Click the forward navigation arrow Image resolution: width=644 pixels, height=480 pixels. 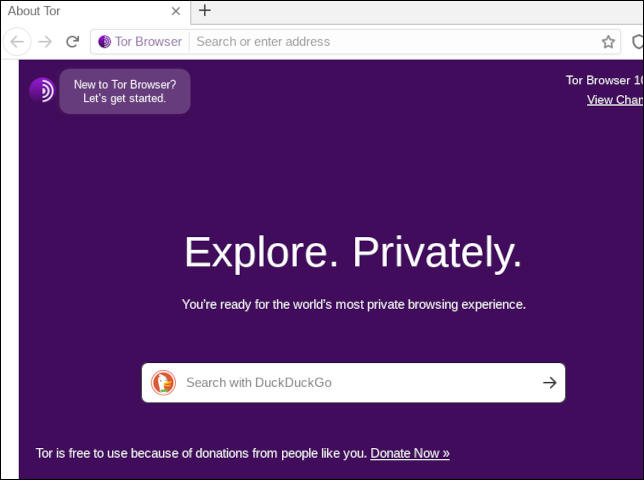point(45,41)
